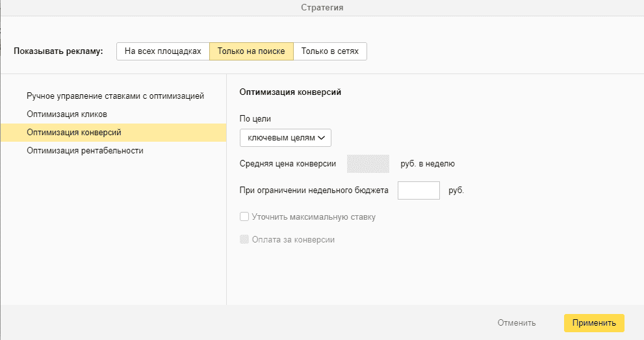Enable the «Уточнить максимальную ставку» checkbox
Viewport: 644px width, 340px height.
point(244,217)
